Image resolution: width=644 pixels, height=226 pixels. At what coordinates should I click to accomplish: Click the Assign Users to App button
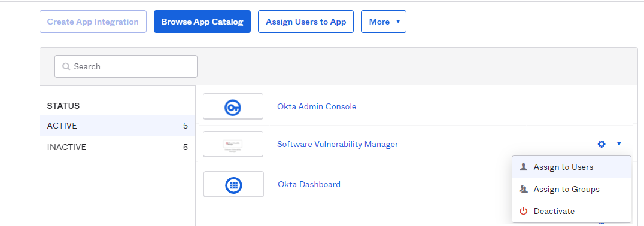(306, 22)
